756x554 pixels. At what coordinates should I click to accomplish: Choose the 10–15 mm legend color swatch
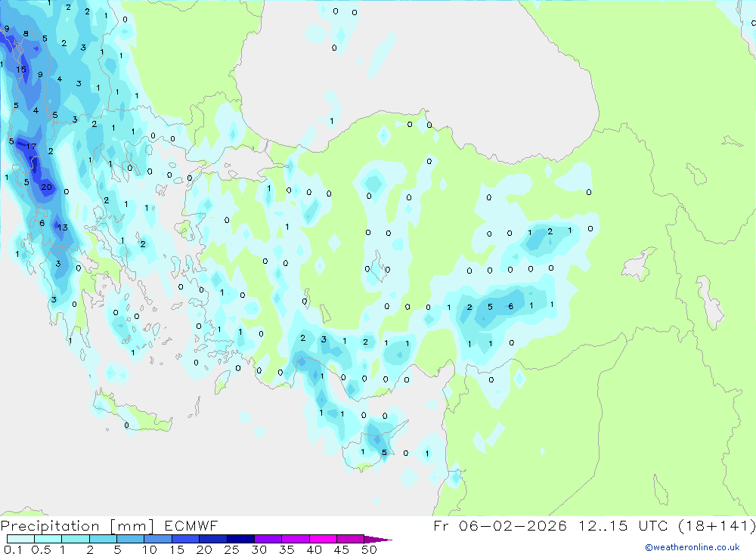(158, 539)
